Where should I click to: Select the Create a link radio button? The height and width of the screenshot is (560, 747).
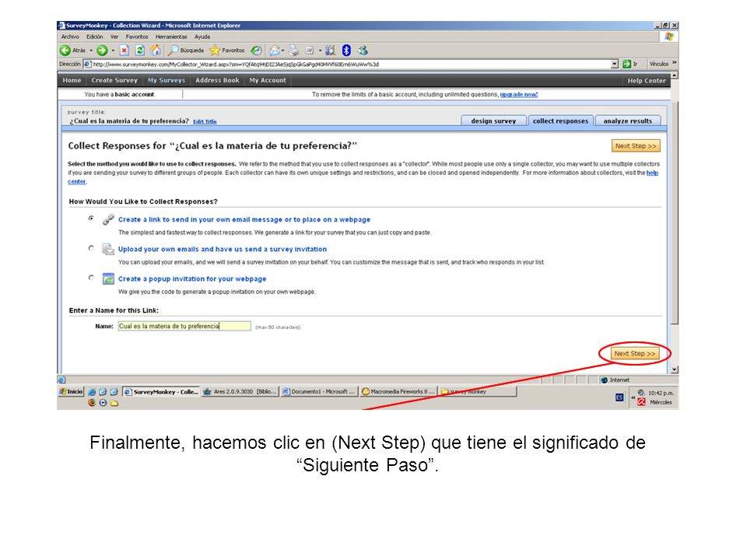click(91, 219)
